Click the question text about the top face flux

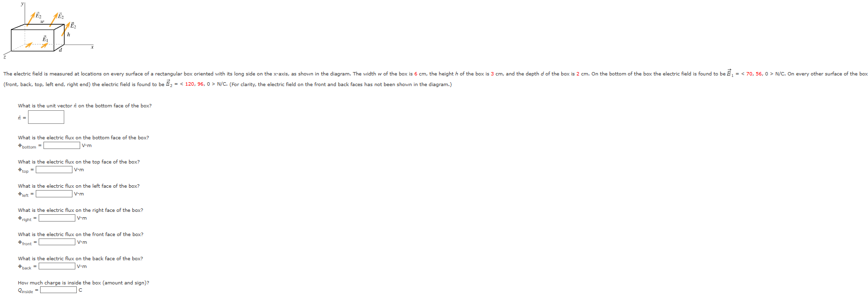click(x=79, y=162)
